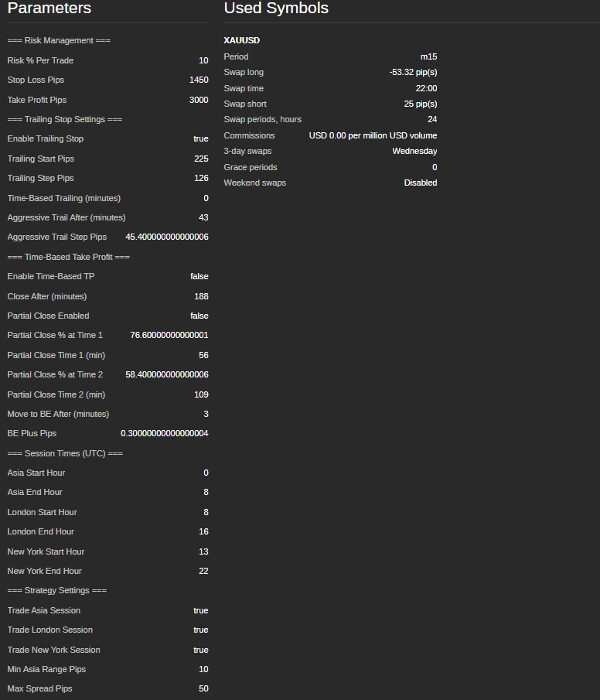Select the Strategy Settings section header
Screen dimensions: 600x700
coord(57,591)
